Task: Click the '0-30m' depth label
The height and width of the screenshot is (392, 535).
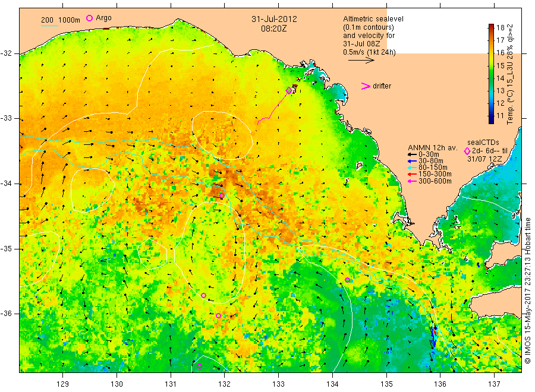Action: pyautogui.click(x=429, y=154)
